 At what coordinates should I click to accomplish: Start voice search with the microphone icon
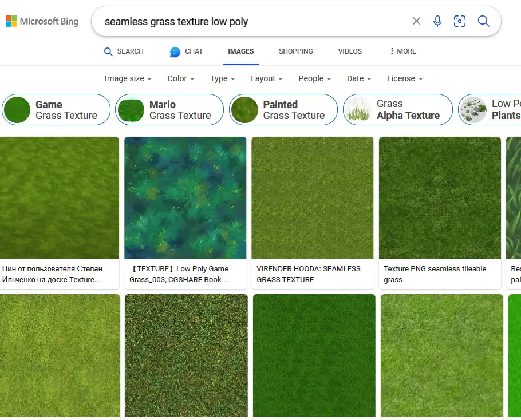click(437, 21)
